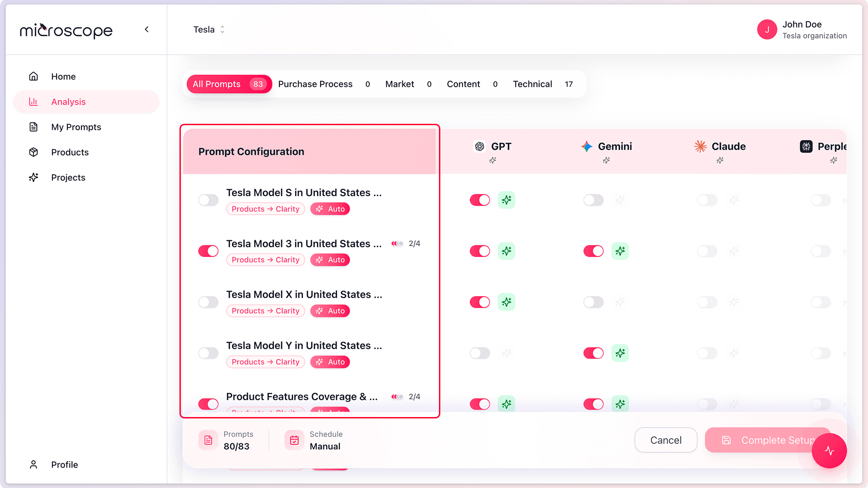This screenshot has width=868, height=488.
Task: Switch to the Technical prompts tab
Action: click(x=533, y=84)
